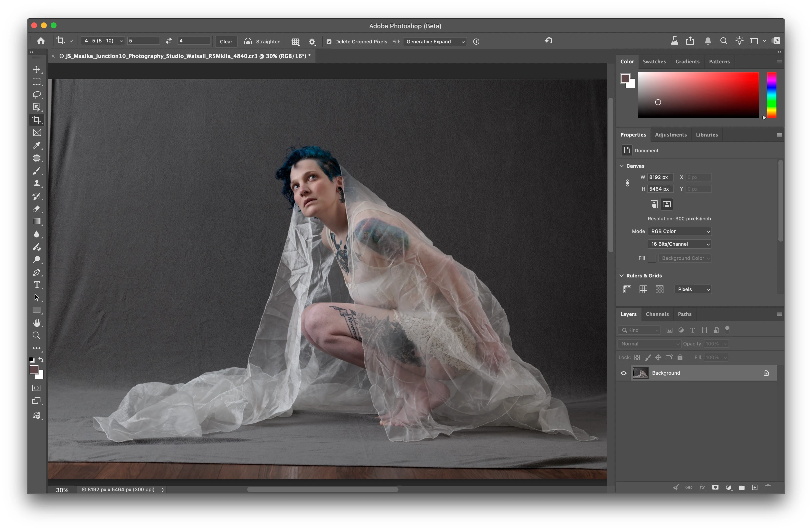812x530 pixels.
Task: Select the Lasso tool
Action: tap(37, 95)
